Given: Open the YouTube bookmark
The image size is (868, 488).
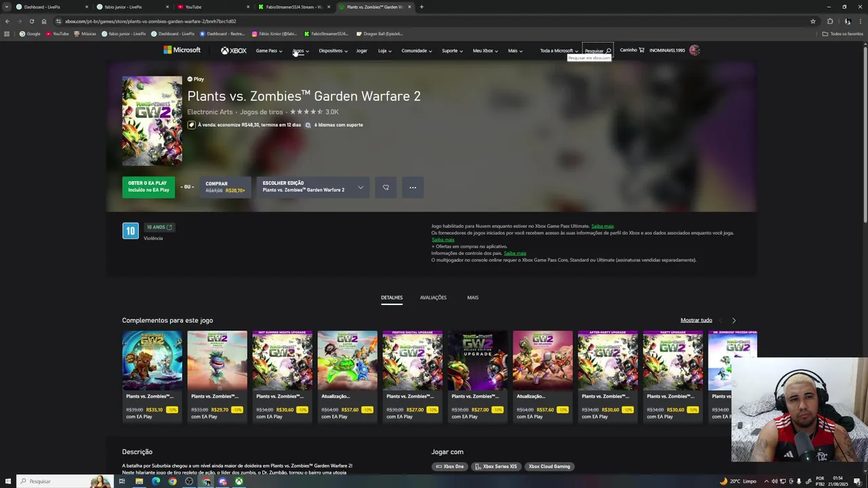Looking at the screenshot, I should [57, 34].
